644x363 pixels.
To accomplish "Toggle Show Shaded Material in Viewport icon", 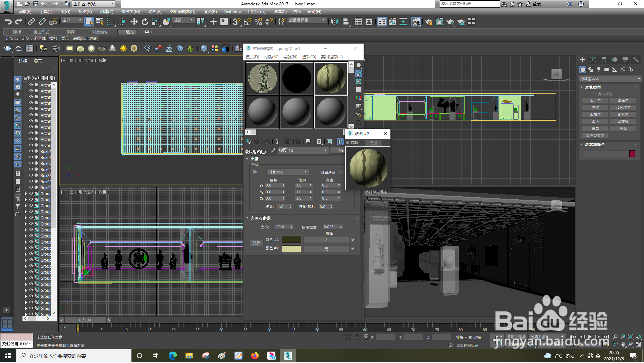I will click(x=329, y=142).
